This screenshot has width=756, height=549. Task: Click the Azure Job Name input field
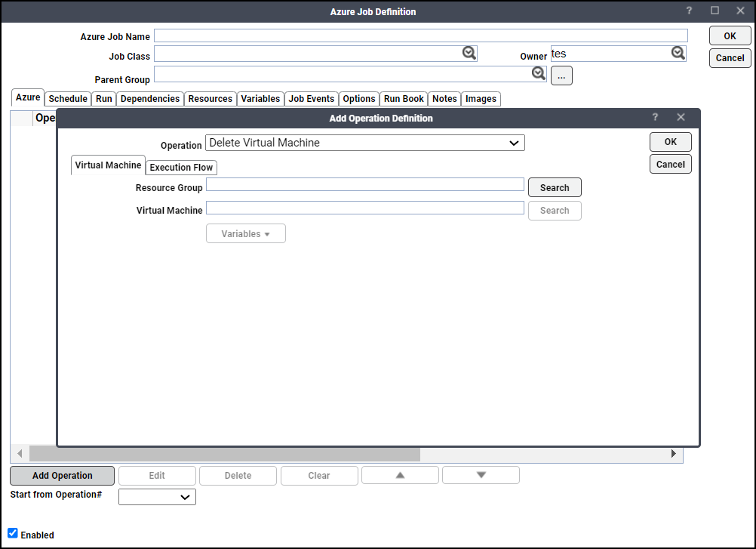tap(421, 35)
